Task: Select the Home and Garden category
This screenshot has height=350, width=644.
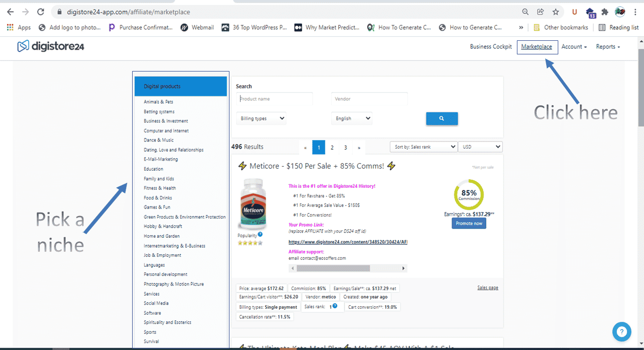Action: pyautogui.click(x=162, y=236)
